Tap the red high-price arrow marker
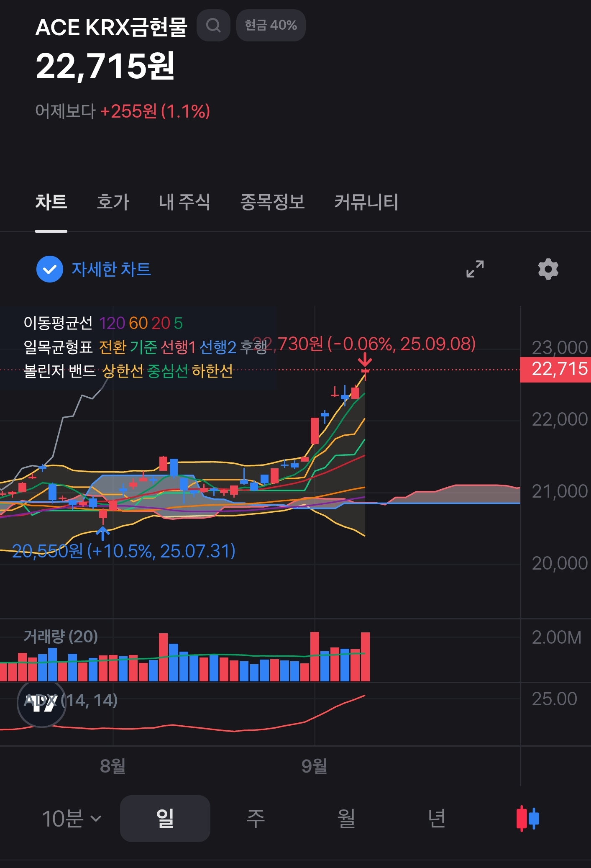Viewport: 591px width, 868px height. point(365,359)
